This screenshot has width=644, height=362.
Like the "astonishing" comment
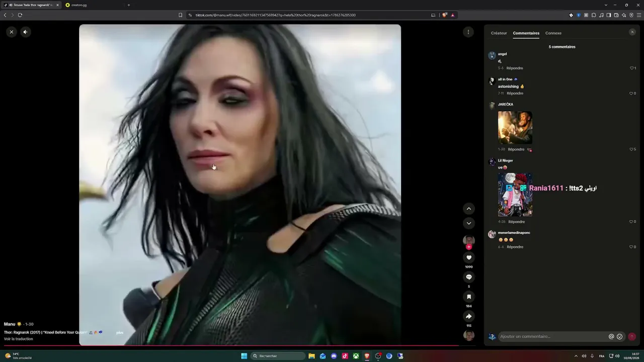632,93
